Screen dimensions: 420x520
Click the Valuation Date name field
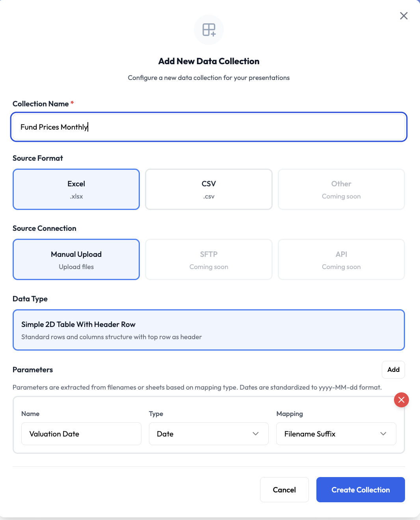click(x=81, y=434)
